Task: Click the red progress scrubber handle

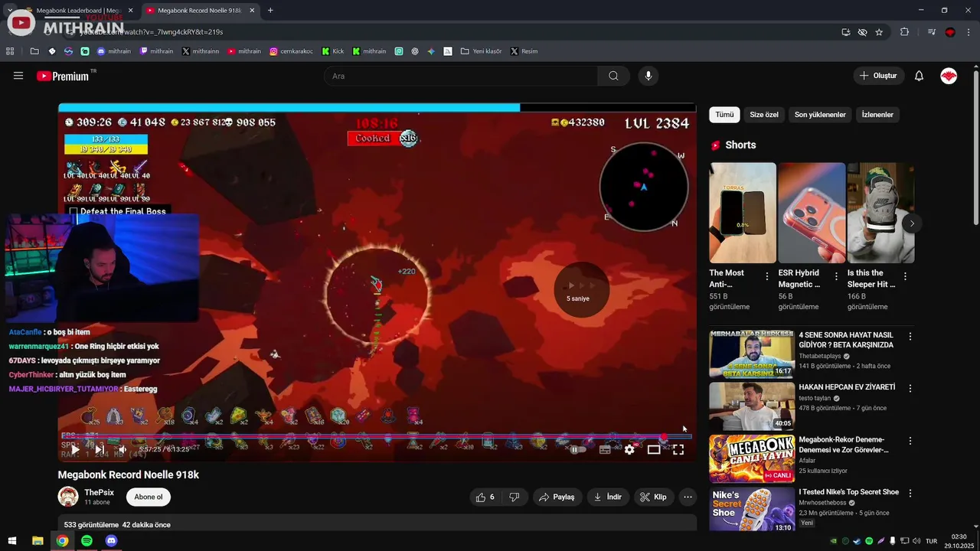Action: tap(663, 437)
